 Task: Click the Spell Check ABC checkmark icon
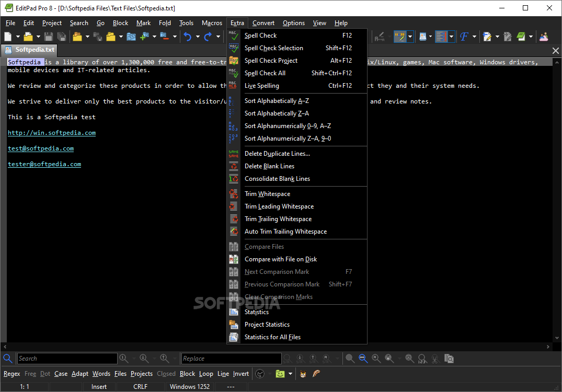tap(234, 36)
